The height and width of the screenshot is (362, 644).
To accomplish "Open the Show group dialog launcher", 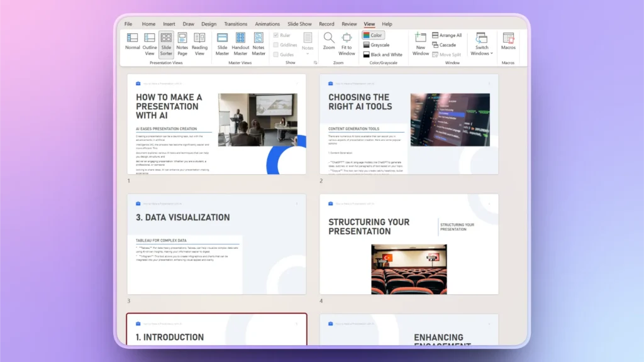I will point(316,63).
